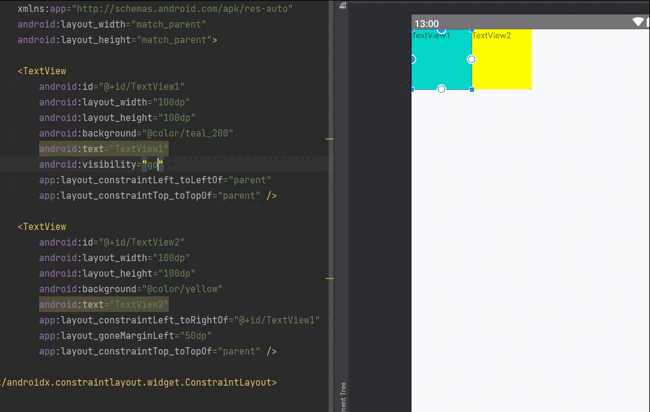Click android:background="@color/yellow" line

tap(131, 289)
